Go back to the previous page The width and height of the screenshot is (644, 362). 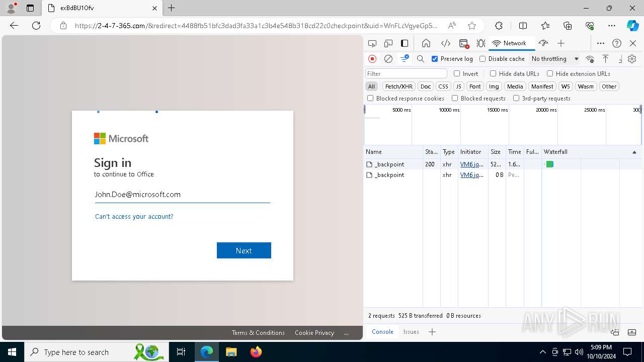point(14,26)
